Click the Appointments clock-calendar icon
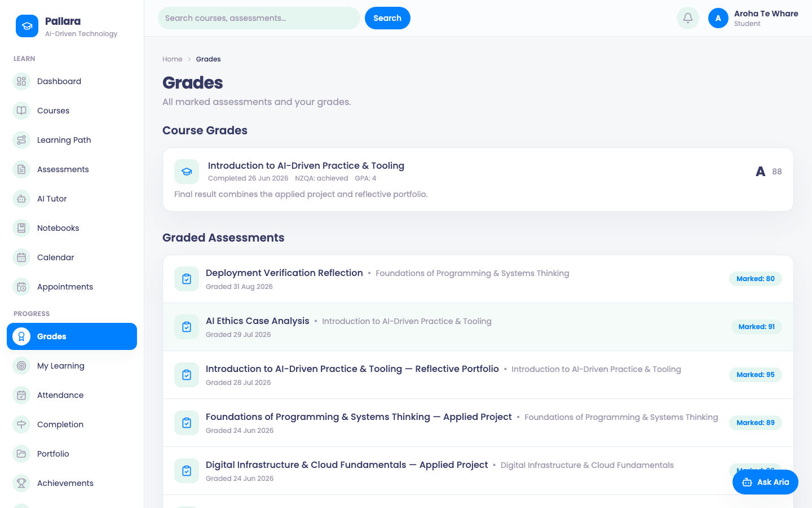The image size is (812, 508). [21, 287]
